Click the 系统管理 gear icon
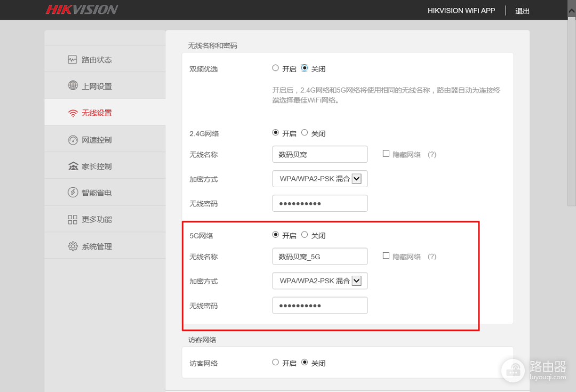The image size is (576, 392). click(73, 245)
